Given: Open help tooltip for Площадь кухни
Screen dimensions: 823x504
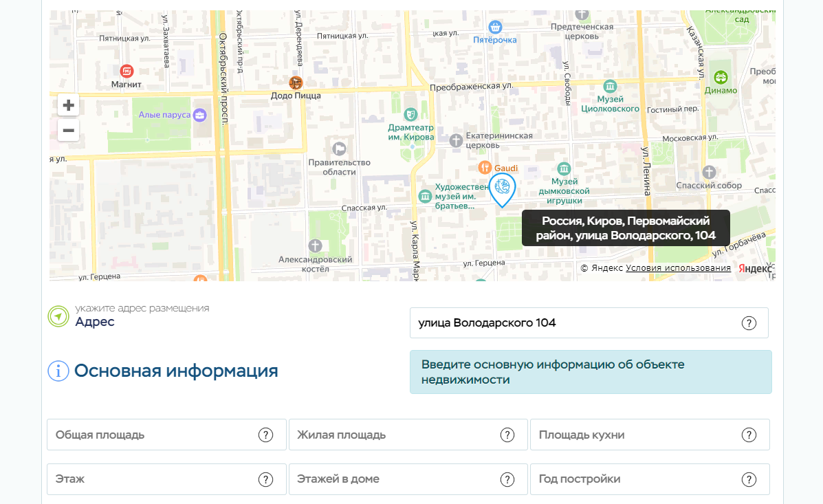Looking at the screenshot, I should coord(749,435).
